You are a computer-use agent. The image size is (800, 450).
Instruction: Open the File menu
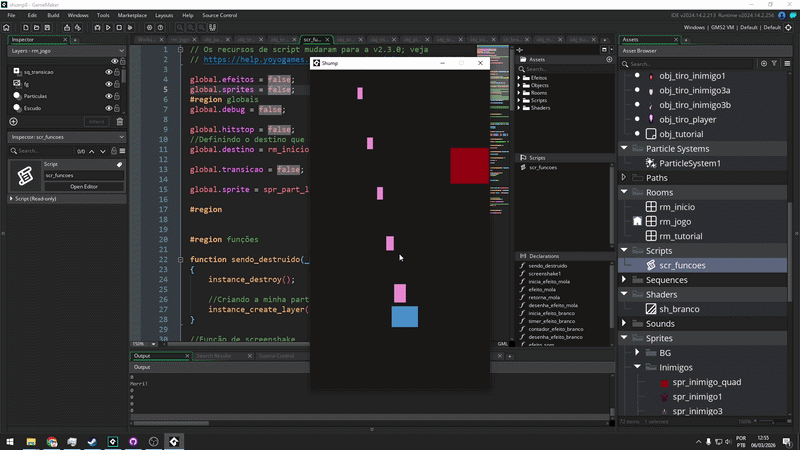11,15
